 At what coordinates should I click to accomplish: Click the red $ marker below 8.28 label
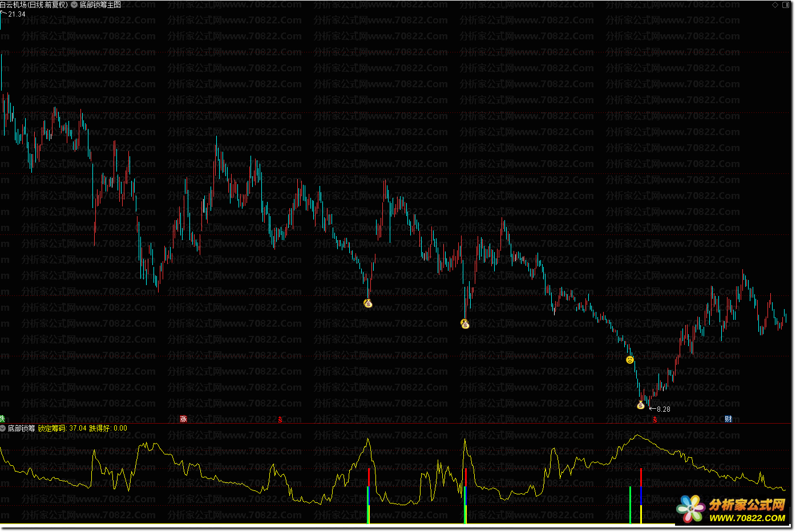[x=655, y=420]
